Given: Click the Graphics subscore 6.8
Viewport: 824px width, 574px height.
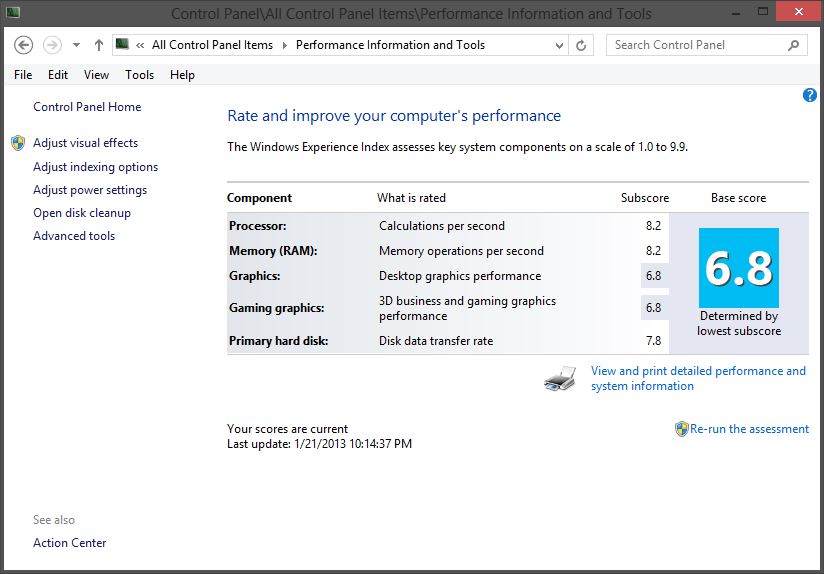Looking at the screenshot, I should coord(653,276).
